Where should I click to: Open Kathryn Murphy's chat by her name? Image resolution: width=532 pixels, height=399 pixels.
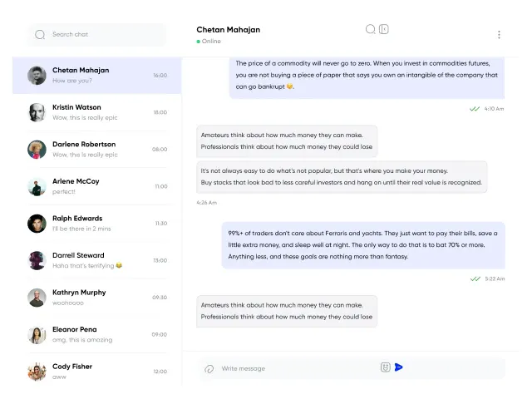coord(79,293)
